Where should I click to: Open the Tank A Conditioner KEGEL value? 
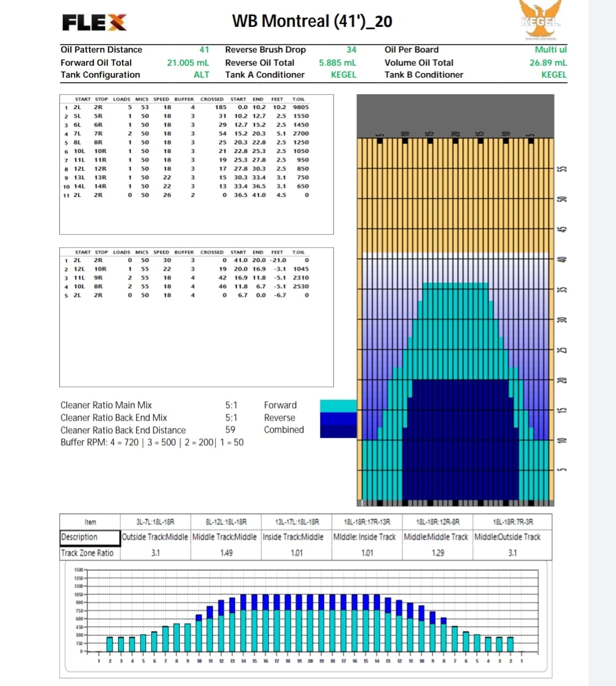click(x=343, y=75)
